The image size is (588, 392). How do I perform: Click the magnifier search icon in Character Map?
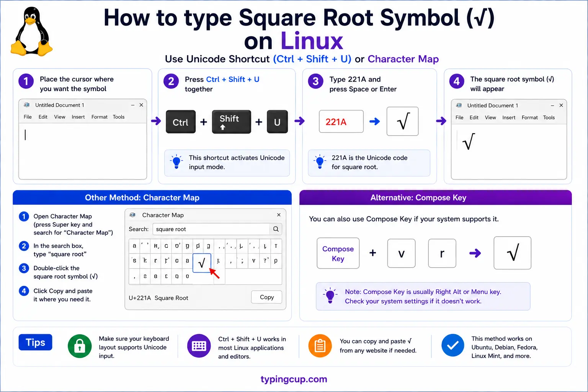coord(276,229)
